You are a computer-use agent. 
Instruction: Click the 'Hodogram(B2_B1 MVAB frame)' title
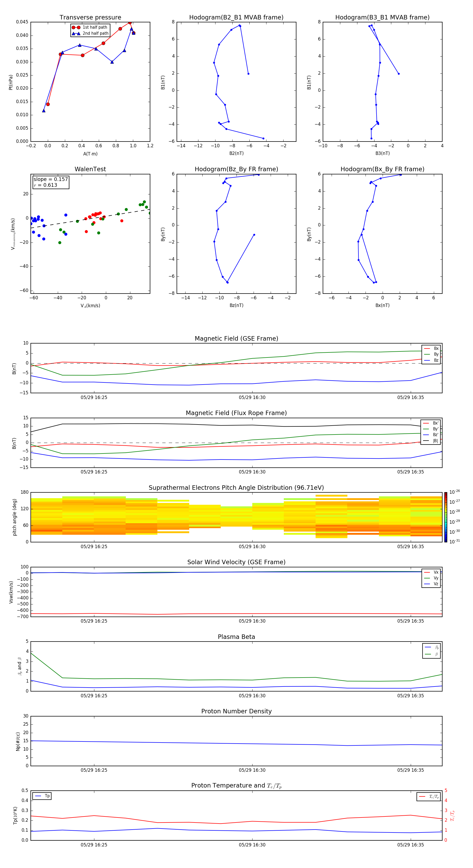coord(236,18)
